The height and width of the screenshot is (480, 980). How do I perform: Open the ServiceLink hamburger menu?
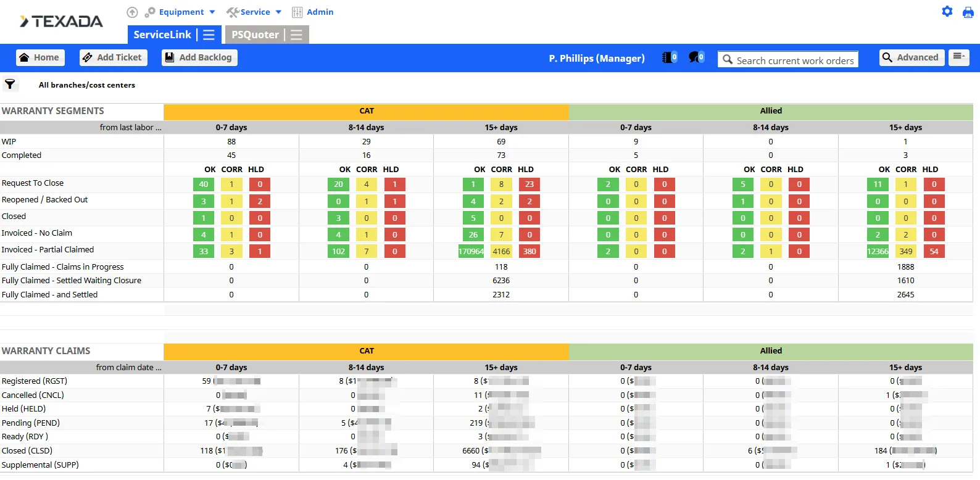pos(209,35)
